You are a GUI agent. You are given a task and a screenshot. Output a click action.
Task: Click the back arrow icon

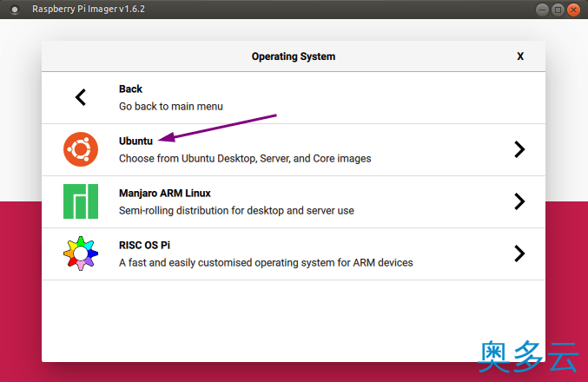81,97
